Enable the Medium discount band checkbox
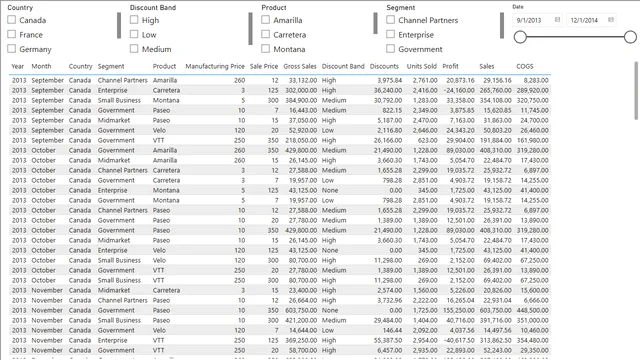 coord(134,49)
